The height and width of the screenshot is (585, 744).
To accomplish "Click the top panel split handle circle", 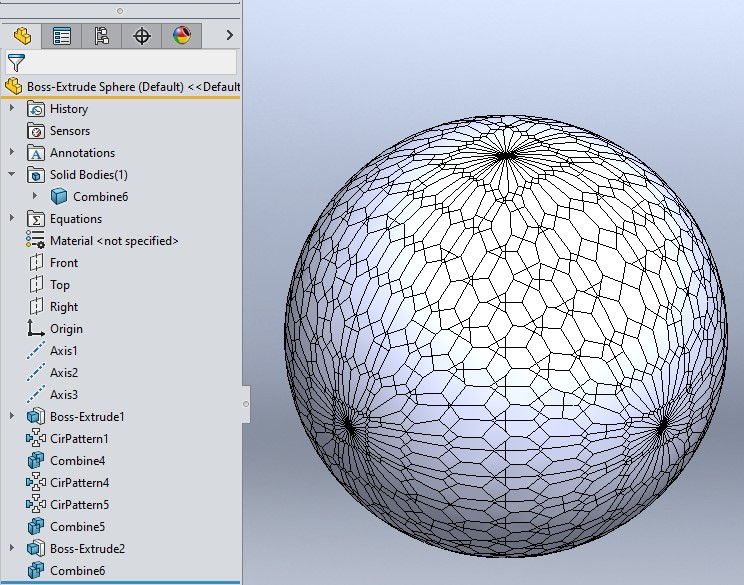I will click(120, 11).
